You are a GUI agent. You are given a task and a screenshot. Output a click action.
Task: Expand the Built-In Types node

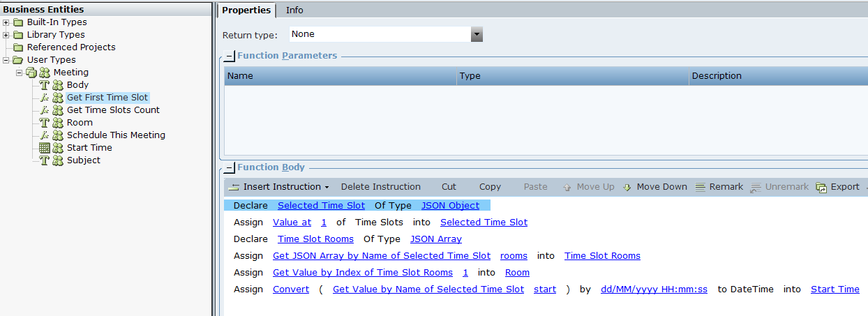coord(6,22)
